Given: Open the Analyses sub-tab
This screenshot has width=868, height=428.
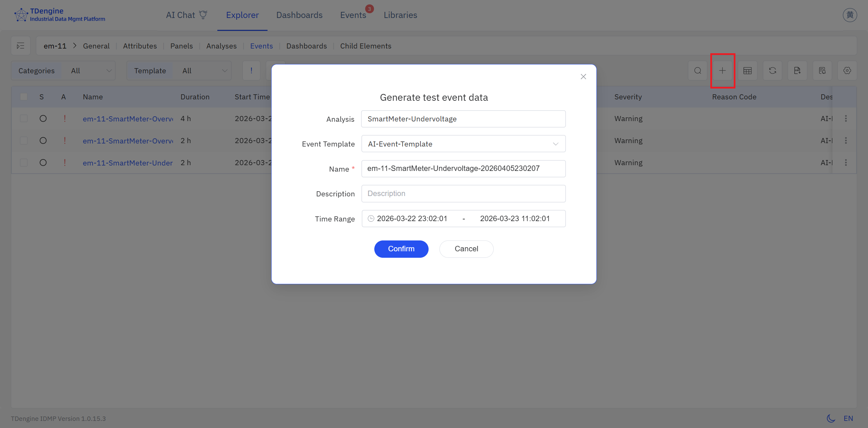Looking at the screenshot, I should (221, 46).
